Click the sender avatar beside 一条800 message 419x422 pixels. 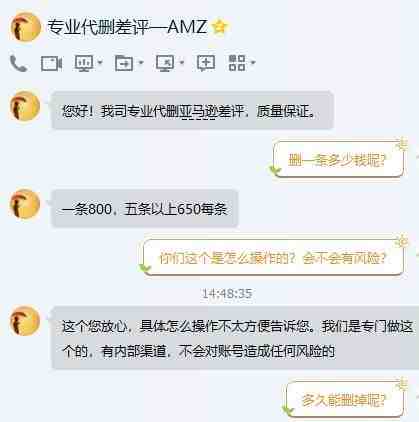25,204
